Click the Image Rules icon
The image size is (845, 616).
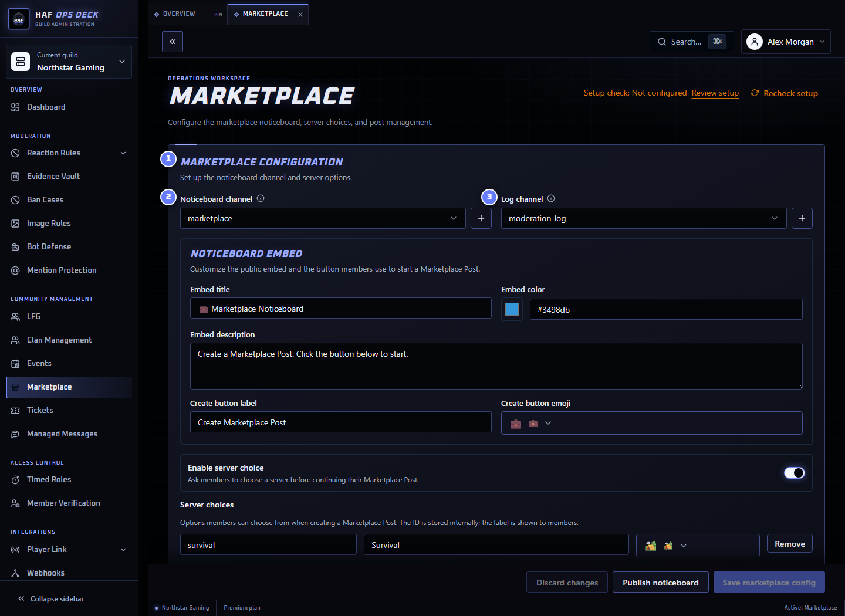click(x=15, y=224)
